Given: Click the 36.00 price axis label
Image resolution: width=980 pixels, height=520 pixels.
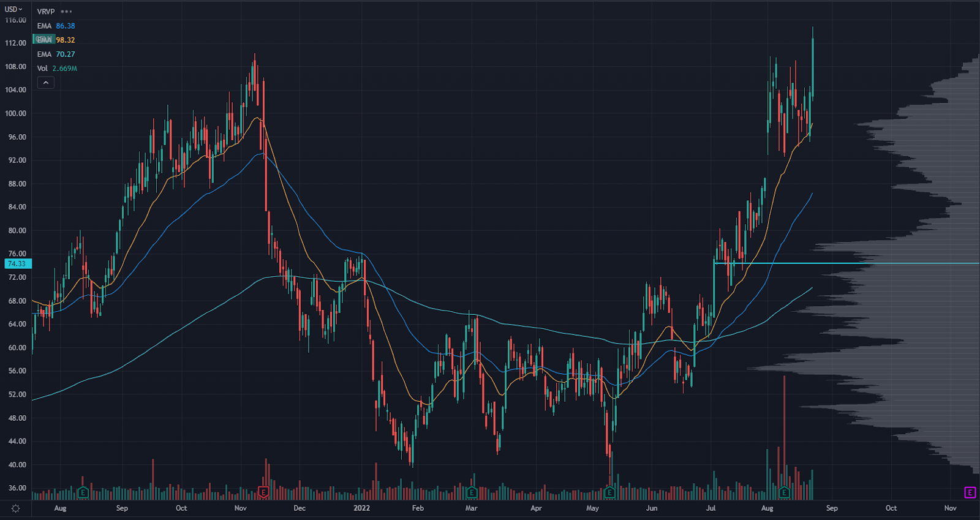Looking at the screenshot, I should [17, 488].
